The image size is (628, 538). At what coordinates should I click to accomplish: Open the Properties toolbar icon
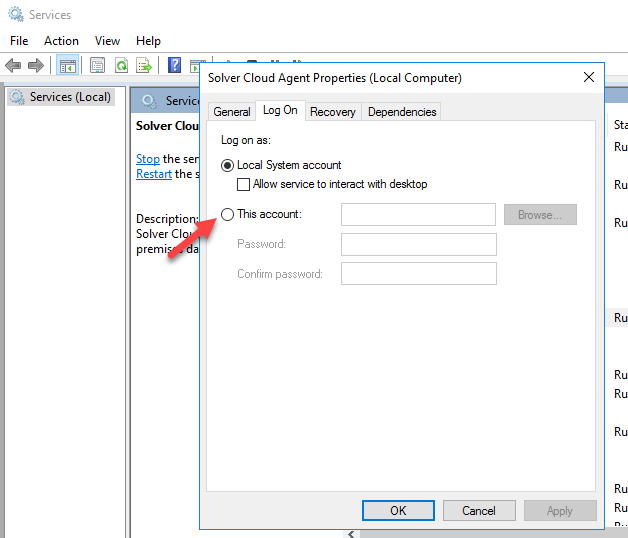tap(97, 66)
